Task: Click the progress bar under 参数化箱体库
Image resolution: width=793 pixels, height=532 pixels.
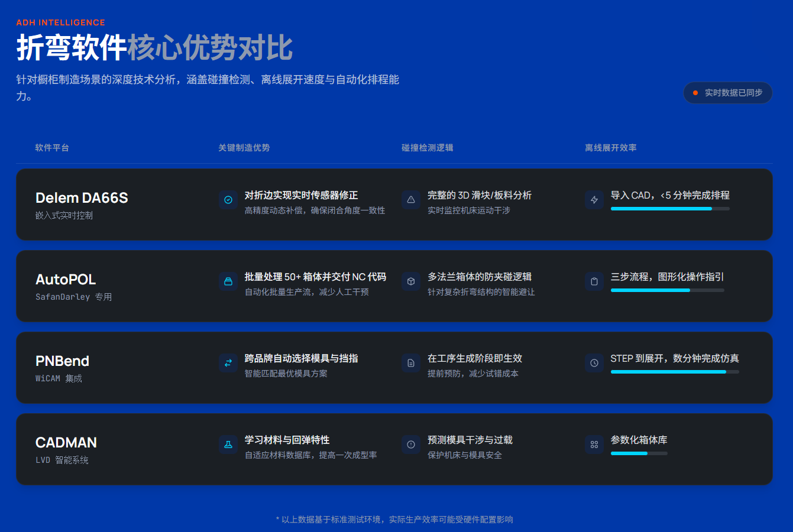Action: click(639, 453)
